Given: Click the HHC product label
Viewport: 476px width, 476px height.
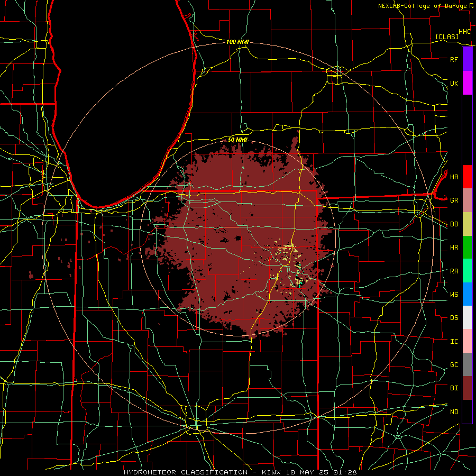Looking at the screenshot, I should (464, 32).
